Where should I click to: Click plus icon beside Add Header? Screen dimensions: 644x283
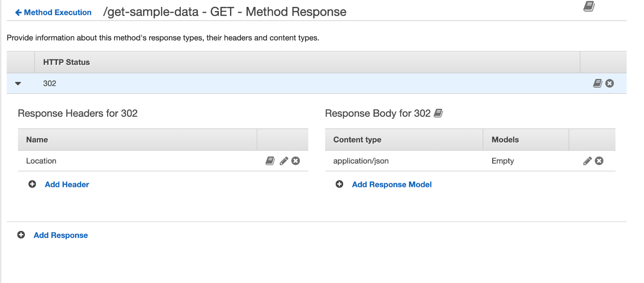click(x=32, y=184)
